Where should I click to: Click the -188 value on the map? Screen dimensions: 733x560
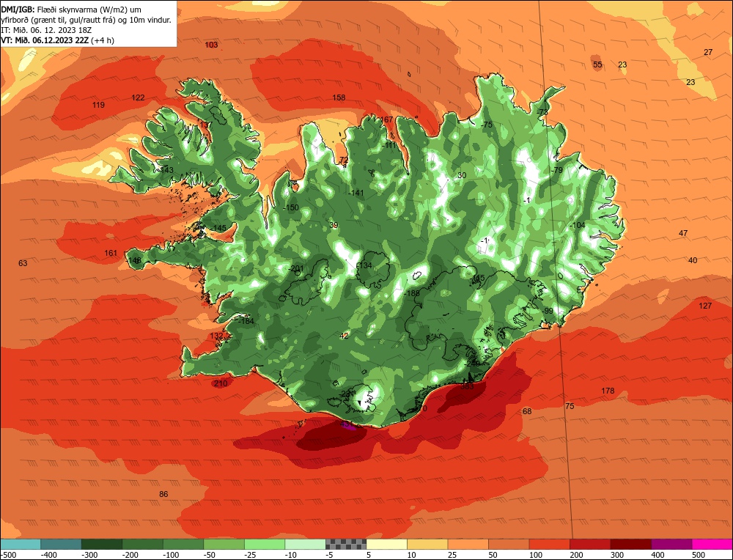click(x=412, y=293)
